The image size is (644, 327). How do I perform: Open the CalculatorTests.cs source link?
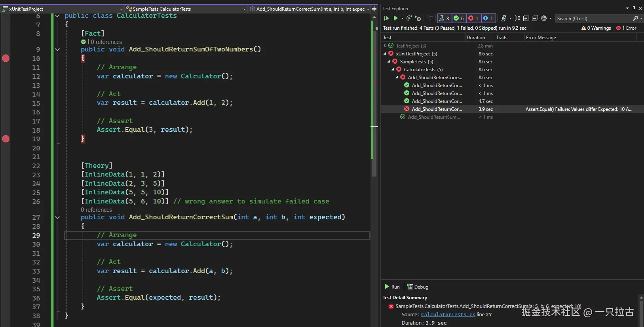448,315
